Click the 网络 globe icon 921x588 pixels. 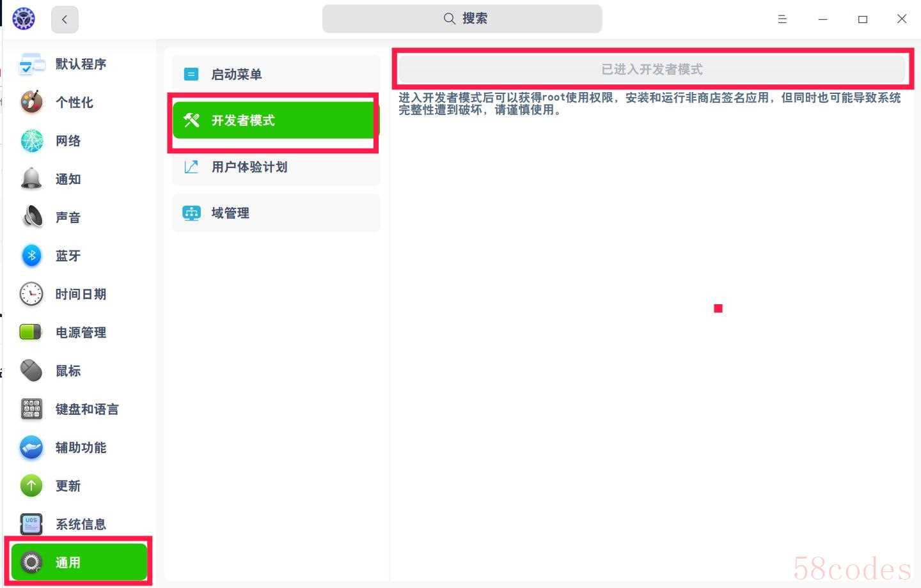click(31, 141)
